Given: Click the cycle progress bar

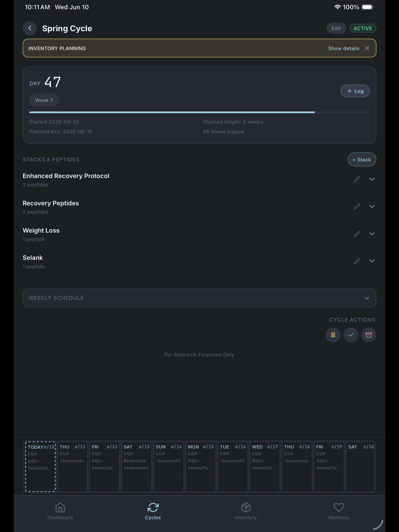Looking at the screenshot, I should tap(199, 112).
